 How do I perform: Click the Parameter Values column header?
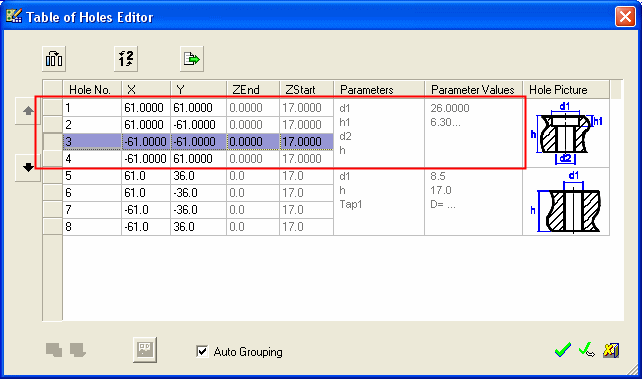pos(473,90)
